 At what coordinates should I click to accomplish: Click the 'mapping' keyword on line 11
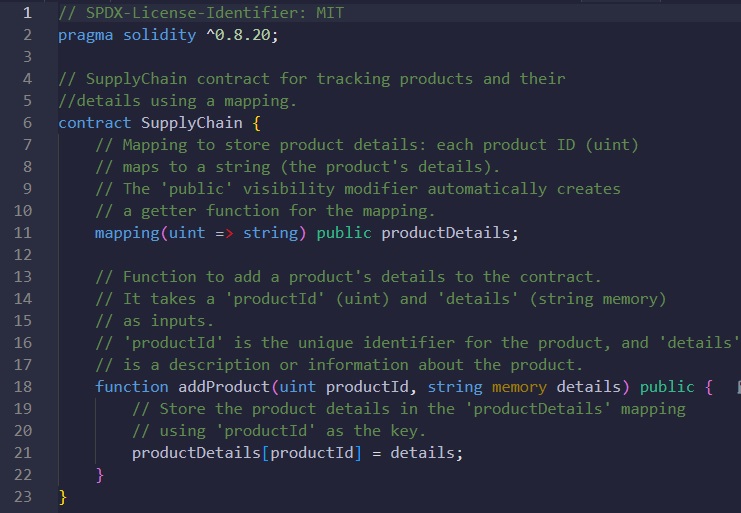click(x=127, y=233)
